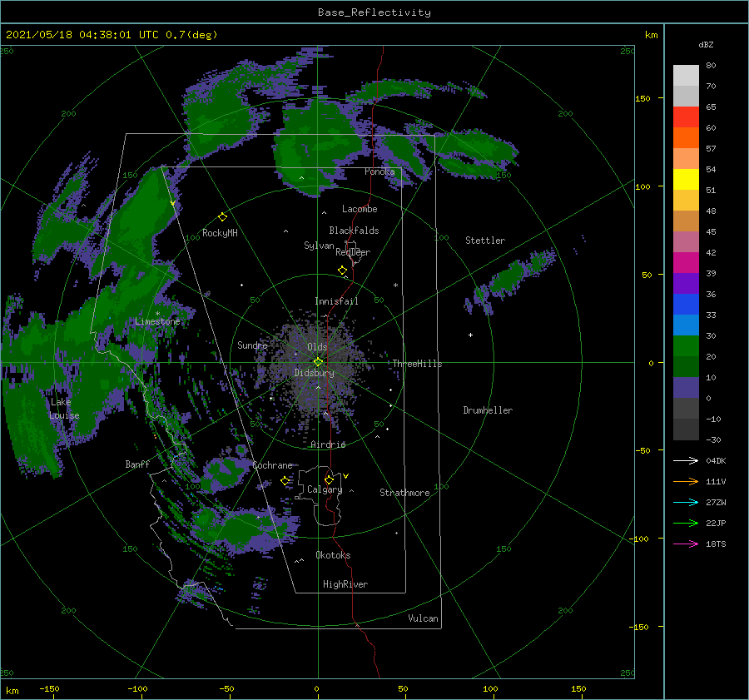Select the yellow diamond marker above RockyMH

[222, 217]
